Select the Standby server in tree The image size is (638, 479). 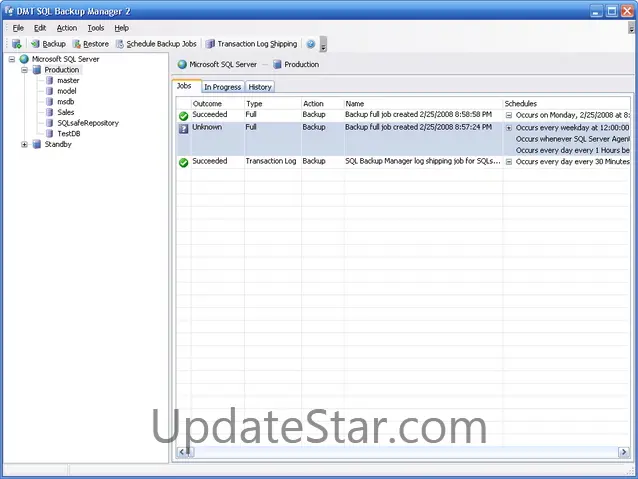click(x=58, y=144)
